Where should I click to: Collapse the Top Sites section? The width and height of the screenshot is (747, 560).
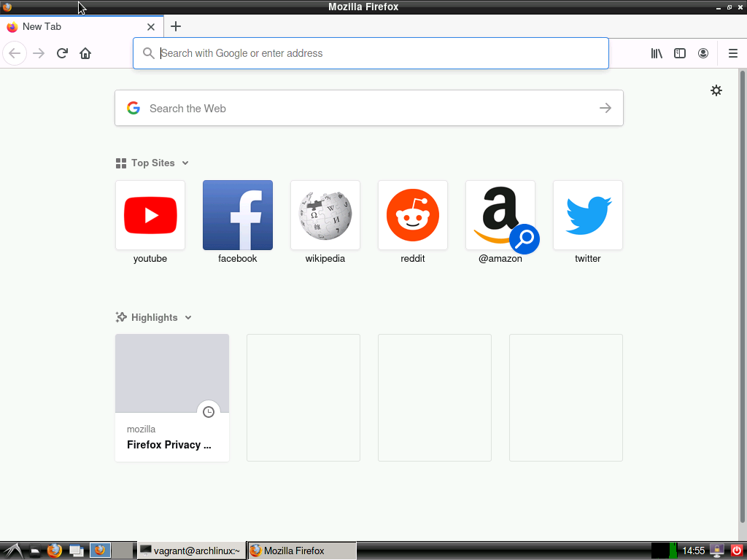pos(185,163)
